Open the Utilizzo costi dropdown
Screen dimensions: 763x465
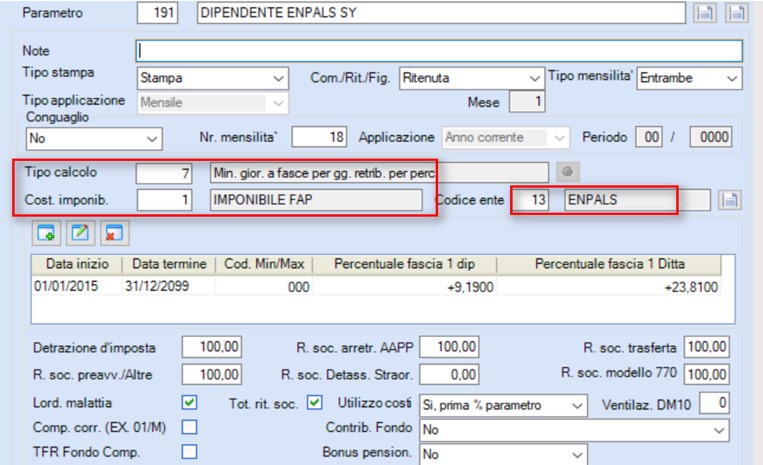tap(503, 405)
